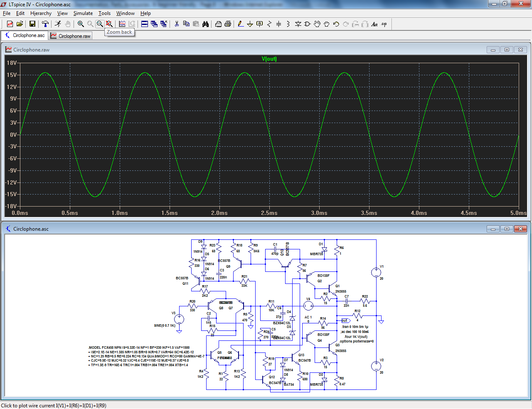Image resolution: width=532 pixels, height=409 pixels.
Task: Open Find with the binoculars icon
Action: (205, 24)
